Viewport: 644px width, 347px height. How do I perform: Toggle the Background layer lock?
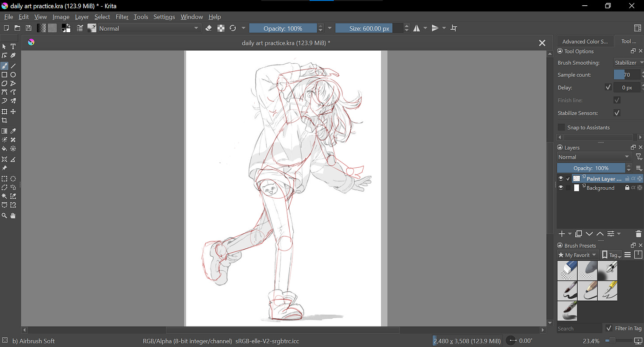coord(627,188)
